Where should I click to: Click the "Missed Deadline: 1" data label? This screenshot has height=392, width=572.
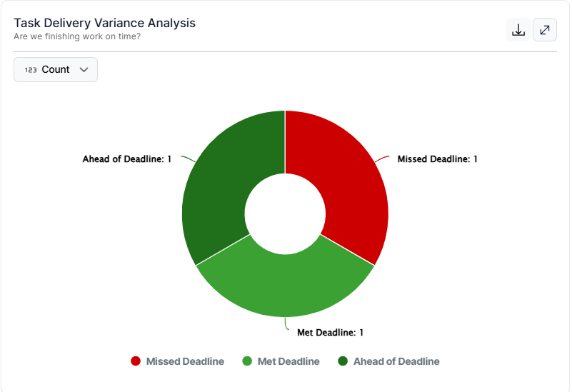tap(437, 159)
